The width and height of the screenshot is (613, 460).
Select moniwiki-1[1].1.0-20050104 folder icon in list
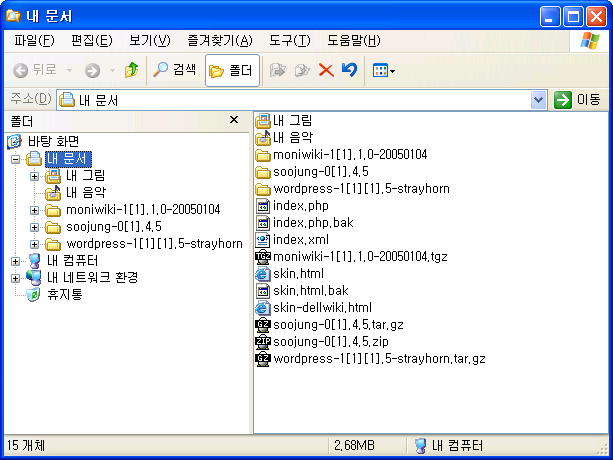point(263,155)
